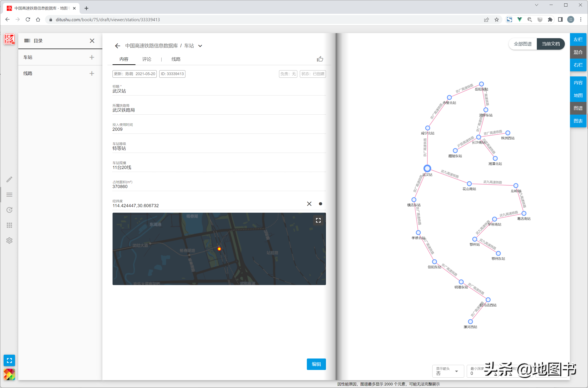
Task: Switch graph view to 当前文档
Action: [551, 44]
